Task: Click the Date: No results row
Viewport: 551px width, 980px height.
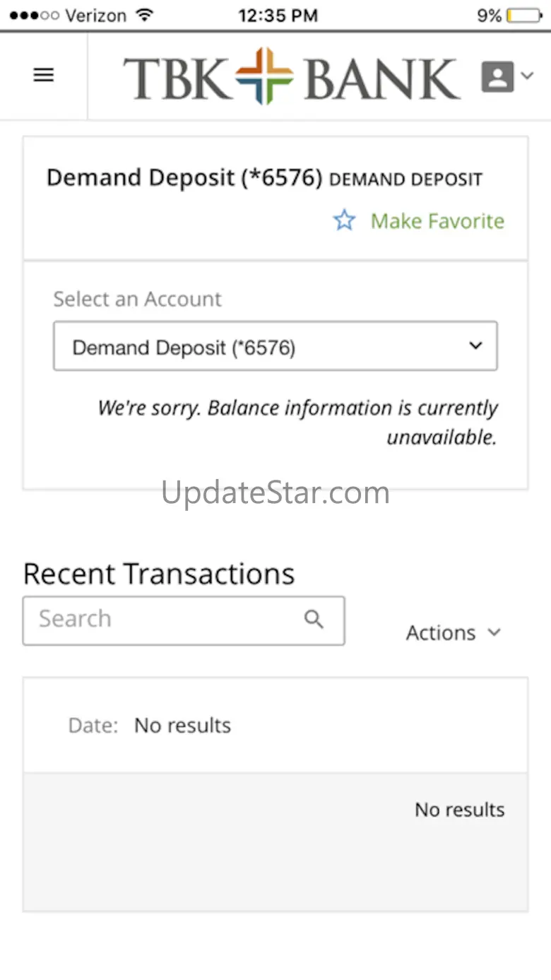Action: coord(275,725)
